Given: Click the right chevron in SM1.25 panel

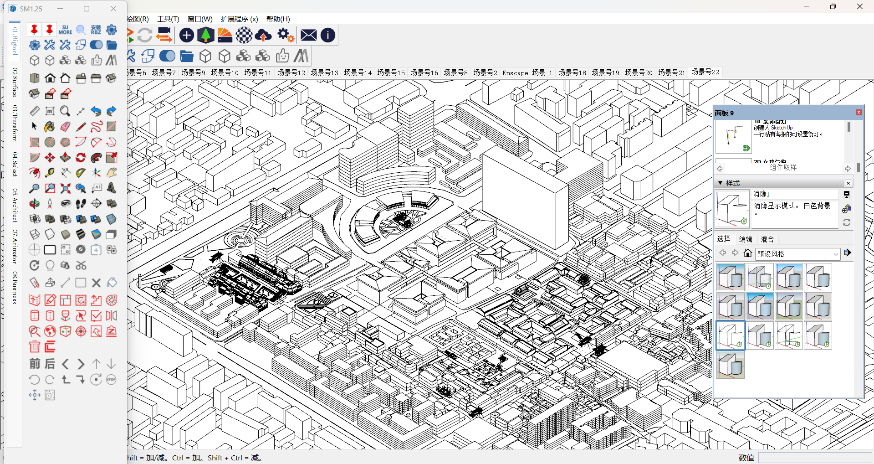Looking at the screenshot, I should click(81, 364).
